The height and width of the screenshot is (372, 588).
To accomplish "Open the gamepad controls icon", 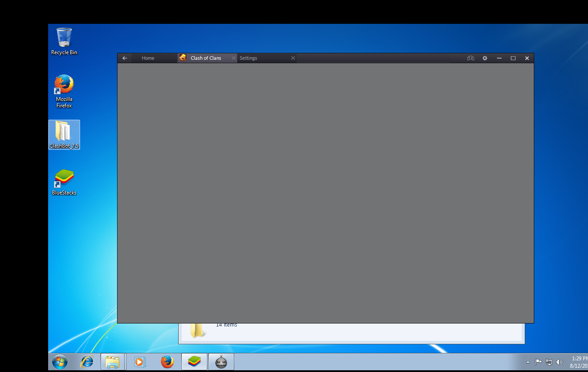I will (470, 58).
